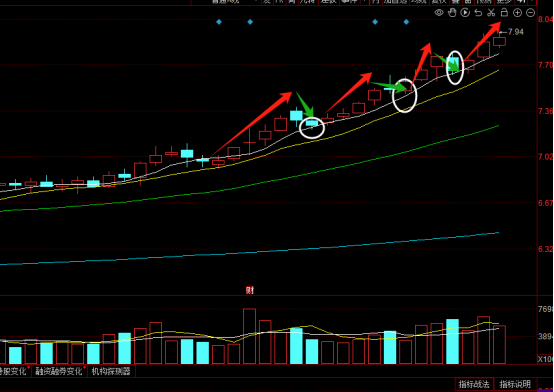Click the undo arrow icon
Screen dimensions: 554x392
478,13
